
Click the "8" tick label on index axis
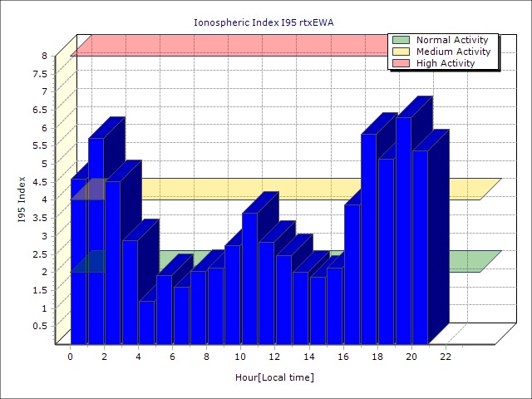coord(45,56)
